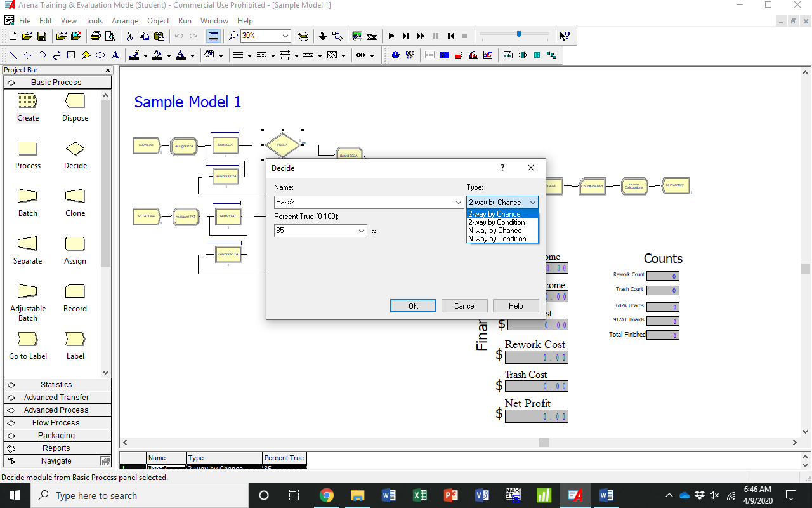Choose N-way by Condition option

(502, 239)
